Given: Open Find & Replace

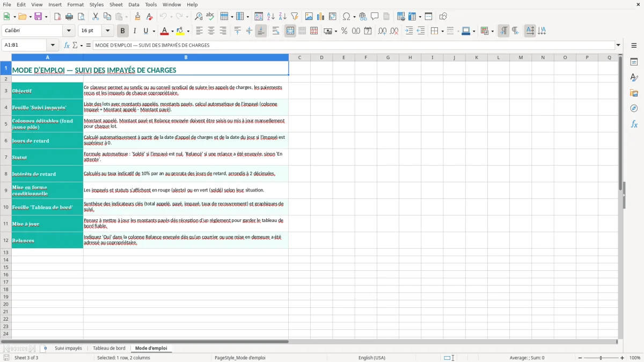Looking at the screenshot, I should tap(199, 17).
